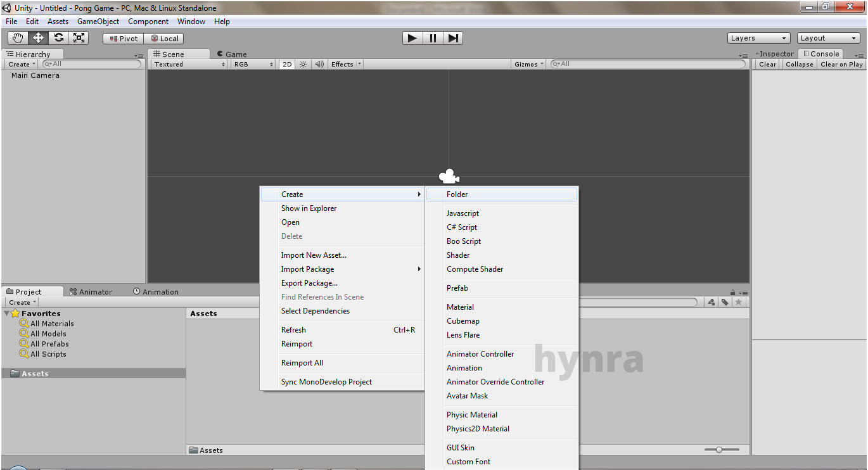The width and height of the screenshot is (868, 470).
Task: Toggle Collapse in Console
Action: tap(799, 64)
